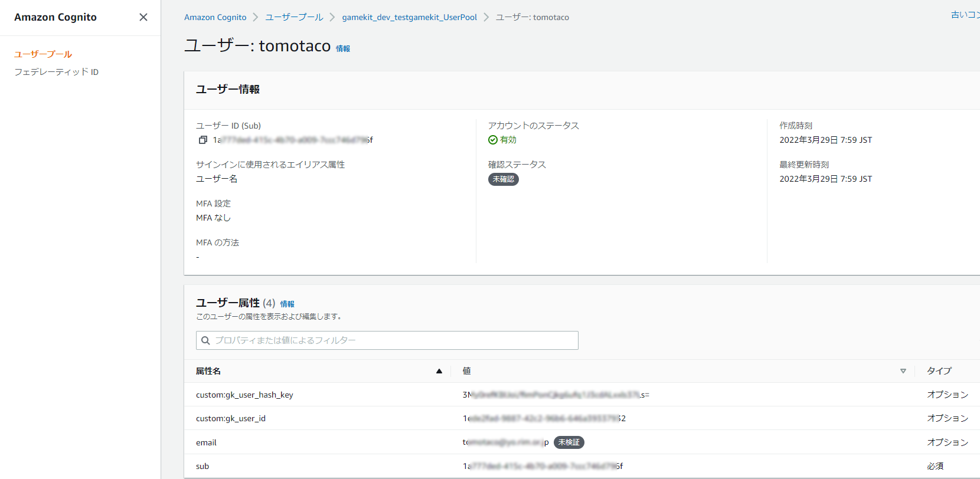Open フェデレーティッド ID in sidebar
Viewport: 980px width, 479px height.
(56, 72)
